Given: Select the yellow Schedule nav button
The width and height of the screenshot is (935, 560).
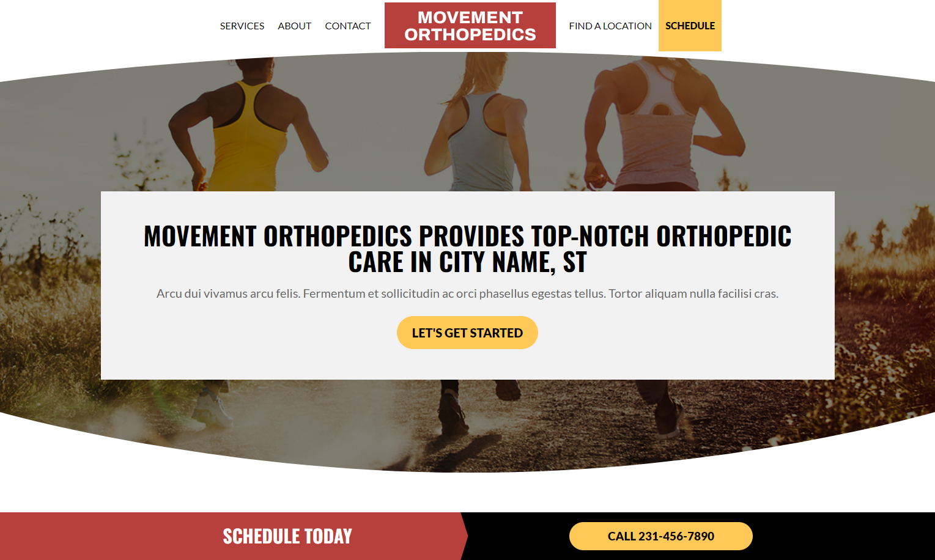Looking at the screenshot, I should point(690,26).
